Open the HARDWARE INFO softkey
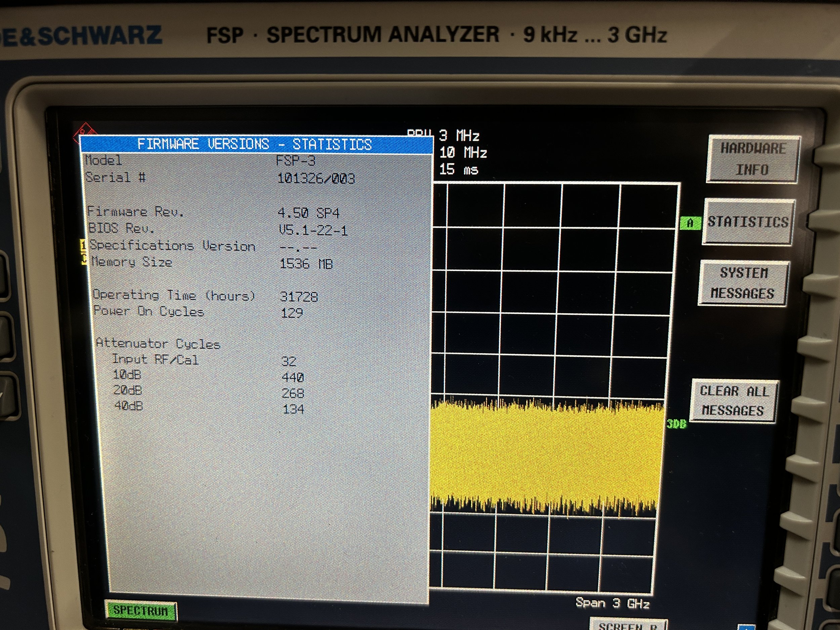The height and width of the screenshot is (630, 840). [x=753, y=159]
